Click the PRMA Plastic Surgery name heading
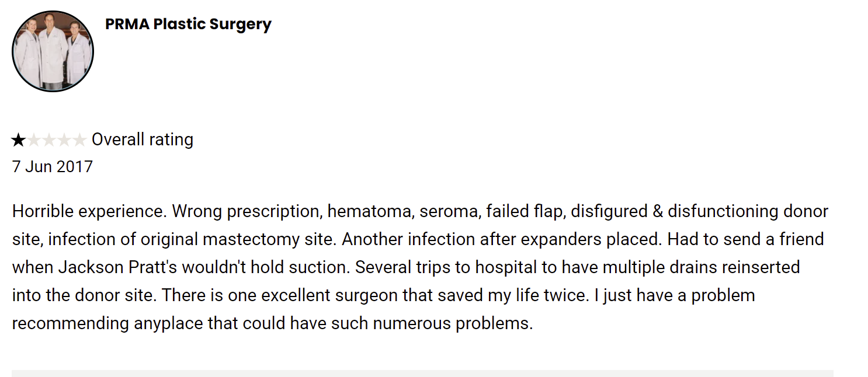Screen dimensions: 868x377 (x=188, y=24)
